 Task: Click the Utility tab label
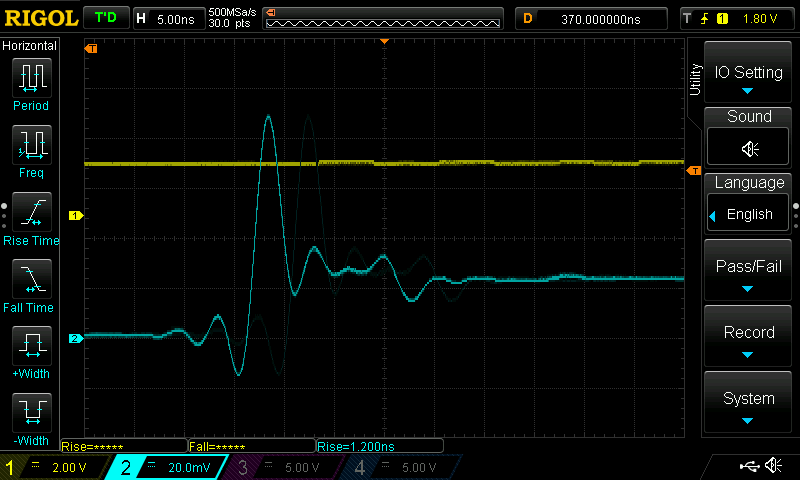pos(695,80)
